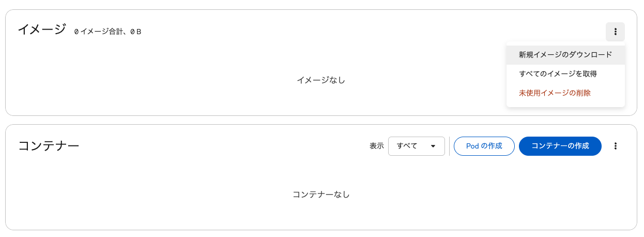Choose すべてのイメージを取得 from the menu
Viewport: 644px width, 237px height.
pos(558,74)
